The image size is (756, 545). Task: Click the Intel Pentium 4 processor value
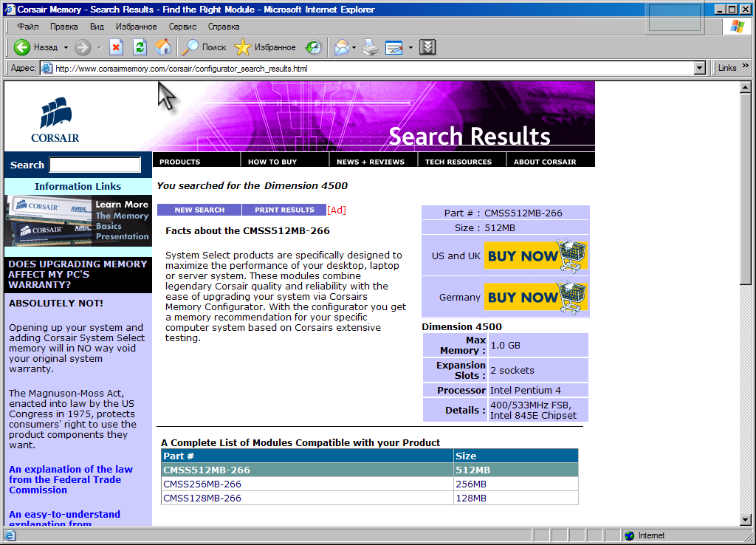pos(526,390)
